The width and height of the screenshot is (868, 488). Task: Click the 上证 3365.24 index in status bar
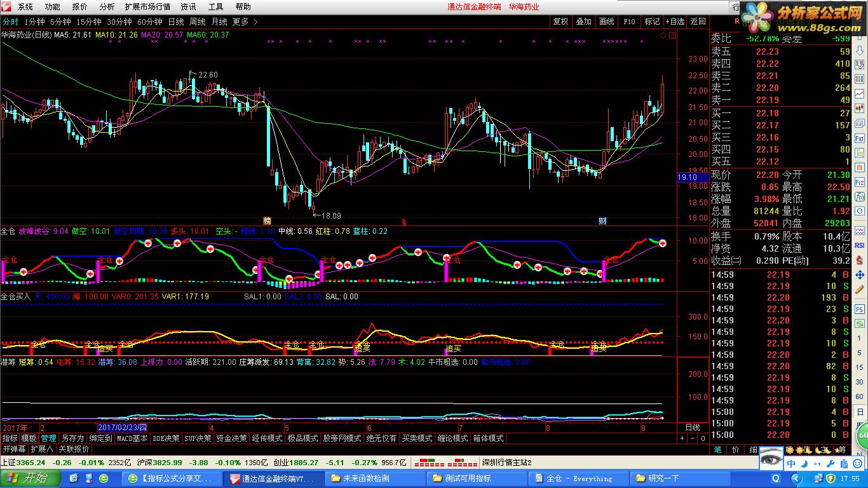pyautogui.click(x=24, y=462)
